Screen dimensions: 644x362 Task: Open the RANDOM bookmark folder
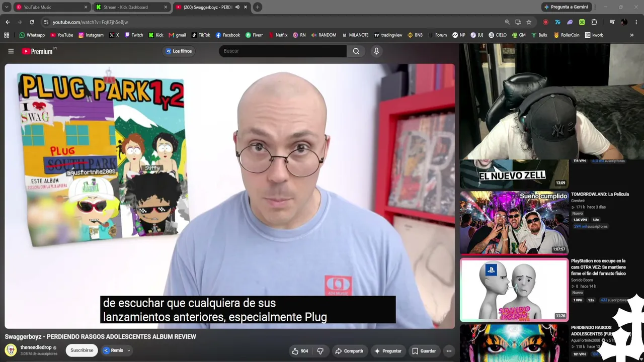(x=324, y=35)
